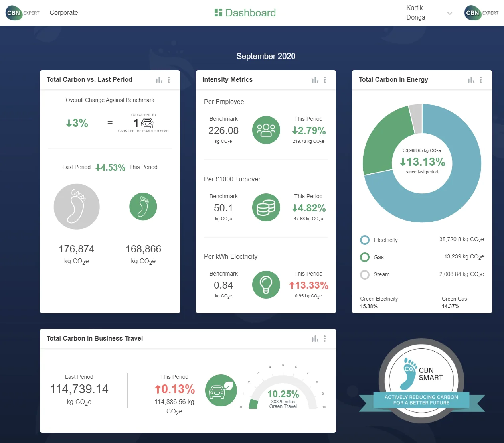Viewport: 504px width, 443px height.
Task: Open three-dot menu on Intensity Metrics card
Action: pyautogui.click(x=325, y=80)
